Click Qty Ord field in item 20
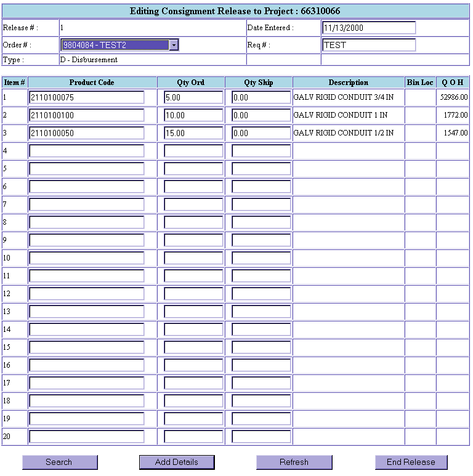 coord(193,437)
